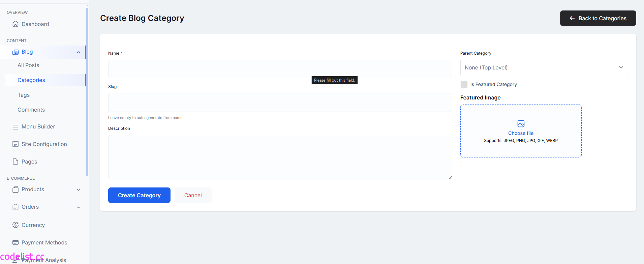Image resolution: width=644 pixels, height=264 pixels.
Task: Click the Cancel button
Action: (193, 195)
